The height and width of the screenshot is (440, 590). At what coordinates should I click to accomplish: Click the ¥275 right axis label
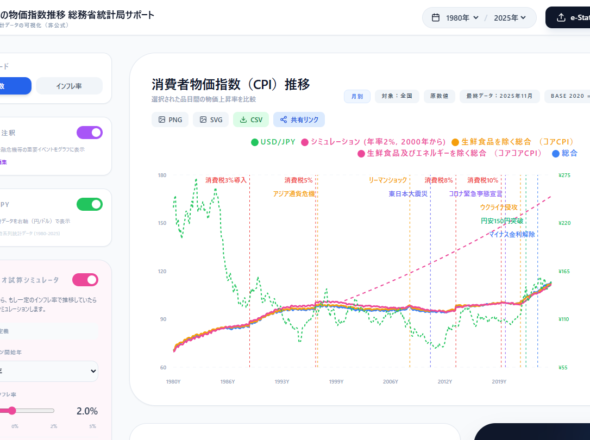pyautogui.click(x=565, y=175)
